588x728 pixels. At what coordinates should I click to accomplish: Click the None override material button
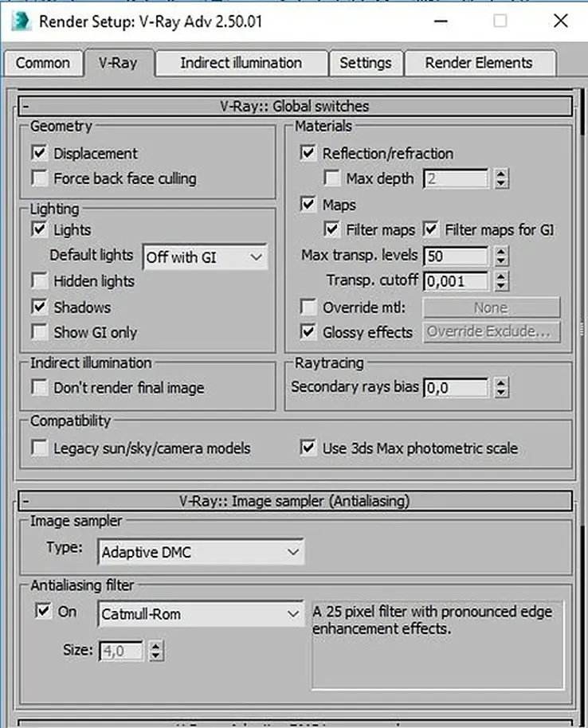coord(491,307)
